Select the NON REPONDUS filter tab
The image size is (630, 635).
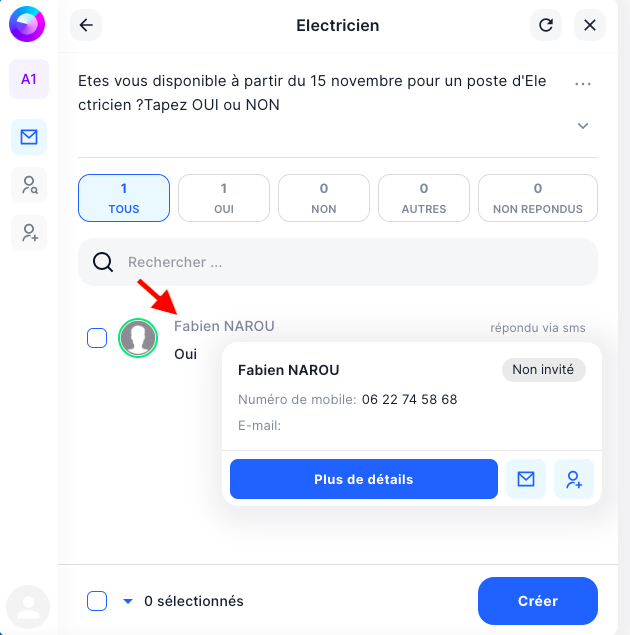538,198
